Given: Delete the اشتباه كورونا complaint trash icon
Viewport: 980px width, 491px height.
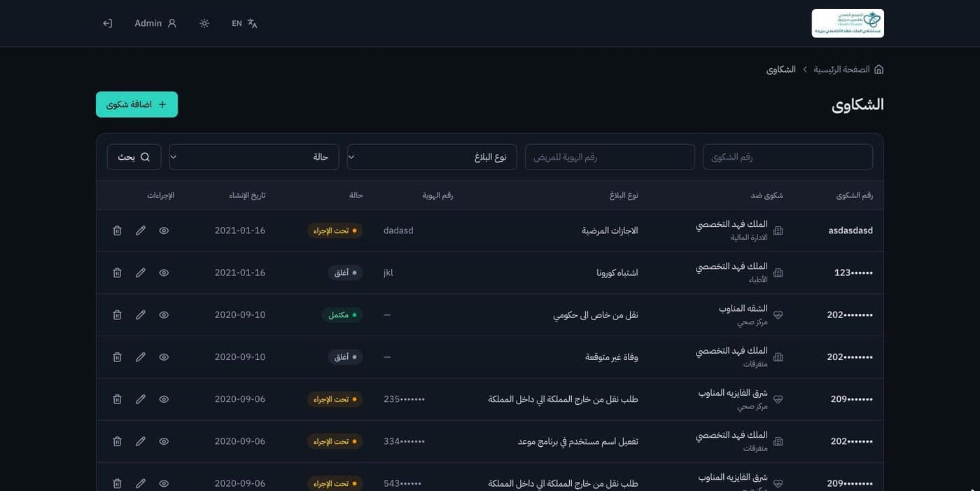Looking at the screenshot, I should coord(117,272).
